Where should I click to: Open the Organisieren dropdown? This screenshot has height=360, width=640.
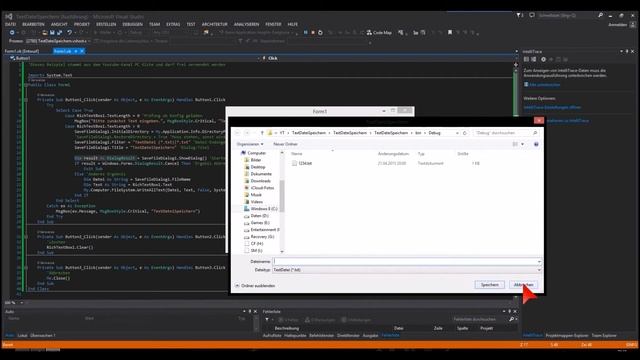click(250, 144)
